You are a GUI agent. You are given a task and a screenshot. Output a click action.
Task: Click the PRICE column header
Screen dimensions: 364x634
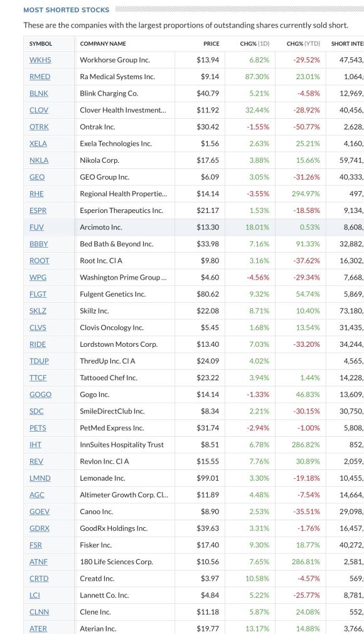tap(211, 43)
